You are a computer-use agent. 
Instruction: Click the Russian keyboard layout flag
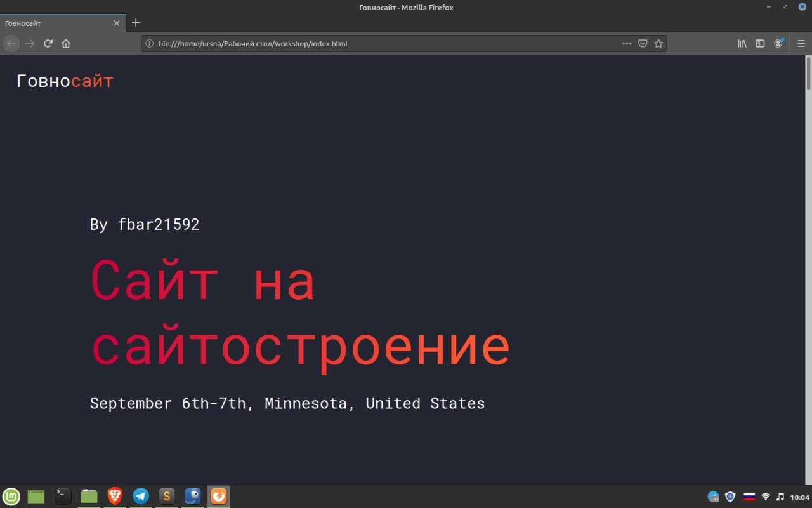click(x=749, y=497)
